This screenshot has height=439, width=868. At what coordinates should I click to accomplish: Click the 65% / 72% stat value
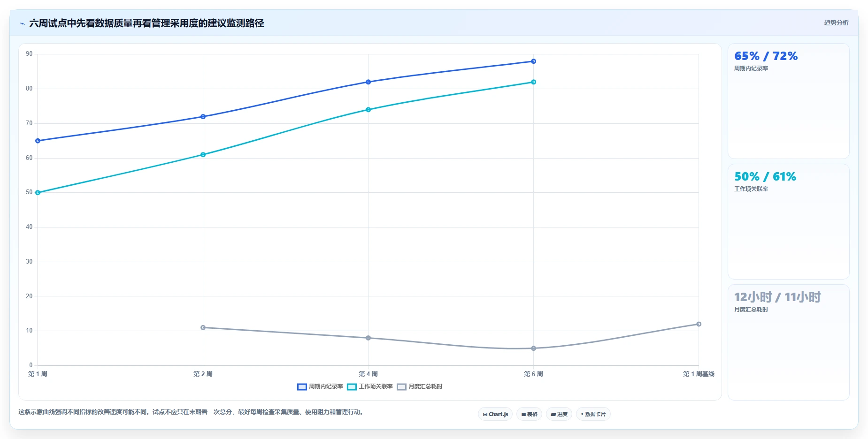pyautogui.click(x=766, y=56)
